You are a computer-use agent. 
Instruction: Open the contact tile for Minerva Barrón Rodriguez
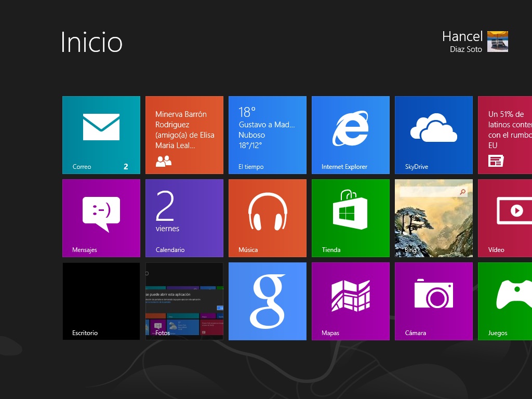[184, 135]
